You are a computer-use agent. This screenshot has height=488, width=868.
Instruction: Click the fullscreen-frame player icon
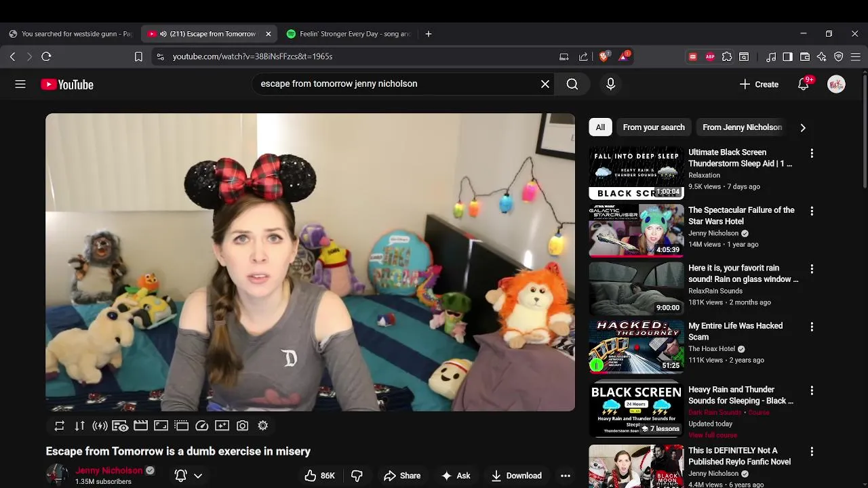(x=161, y=426)
